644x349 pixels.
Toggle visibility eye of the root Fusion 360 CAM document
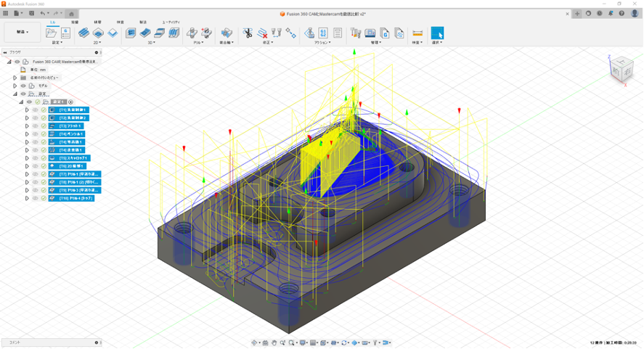point(17,62)
